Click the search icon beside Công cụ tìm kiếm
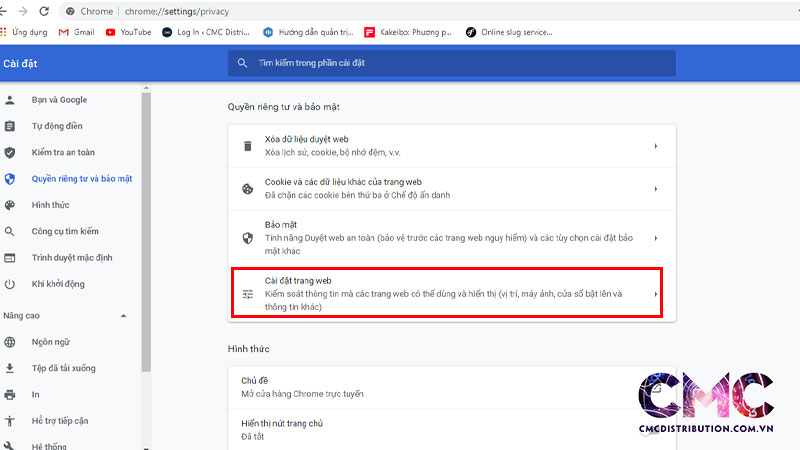Screen dimensions: 800x450 click(x=10, y=232)
